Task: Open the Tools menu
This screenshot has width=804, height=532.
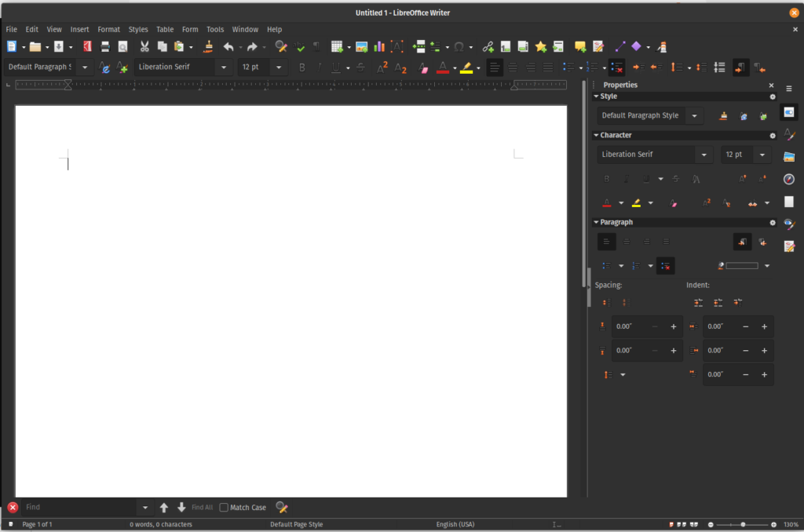Action: 215,30
